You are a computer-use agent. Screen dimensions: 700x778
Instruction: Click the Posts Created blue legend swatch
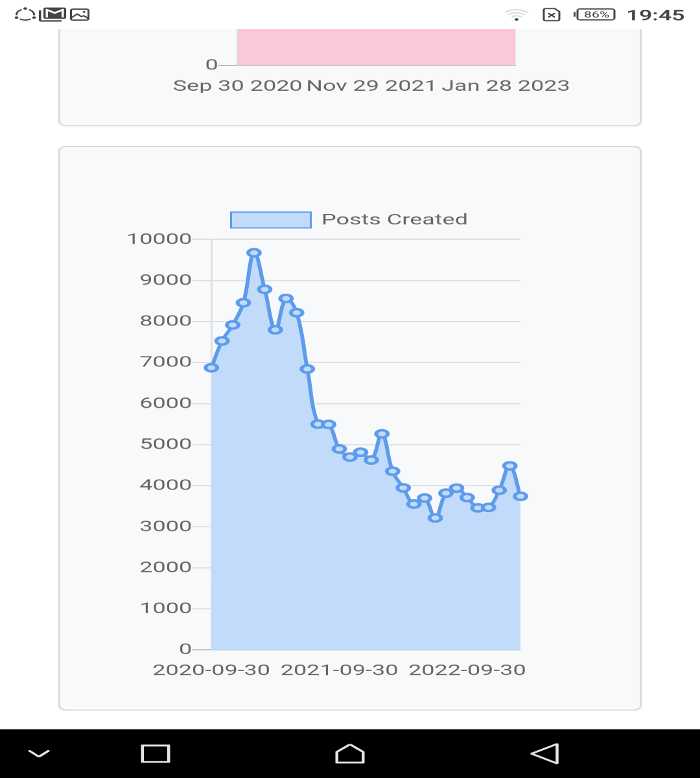pos(271,220)
